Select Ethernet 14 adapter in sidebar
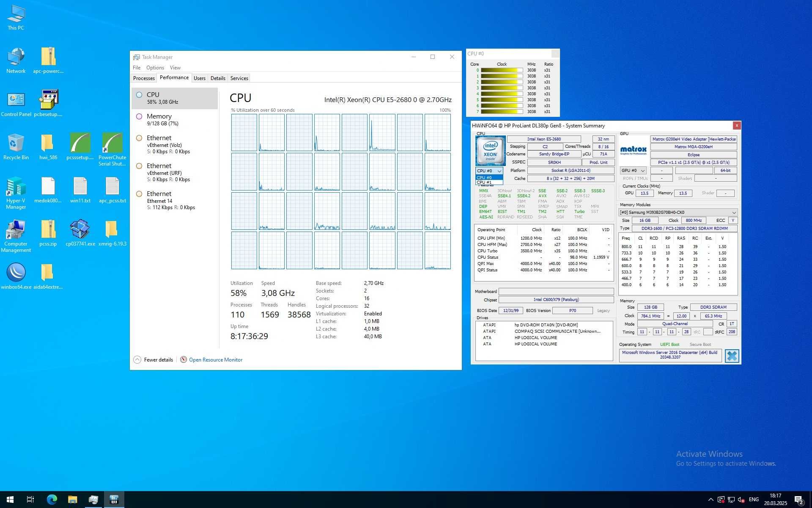812x508 pixels. click(175, 200)
